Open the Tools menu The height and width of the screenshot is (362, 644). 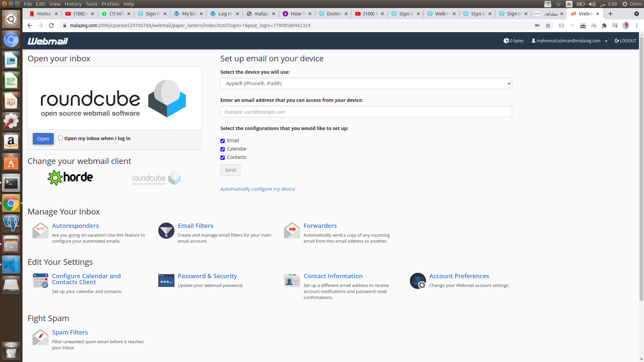[x=91, y=4]
